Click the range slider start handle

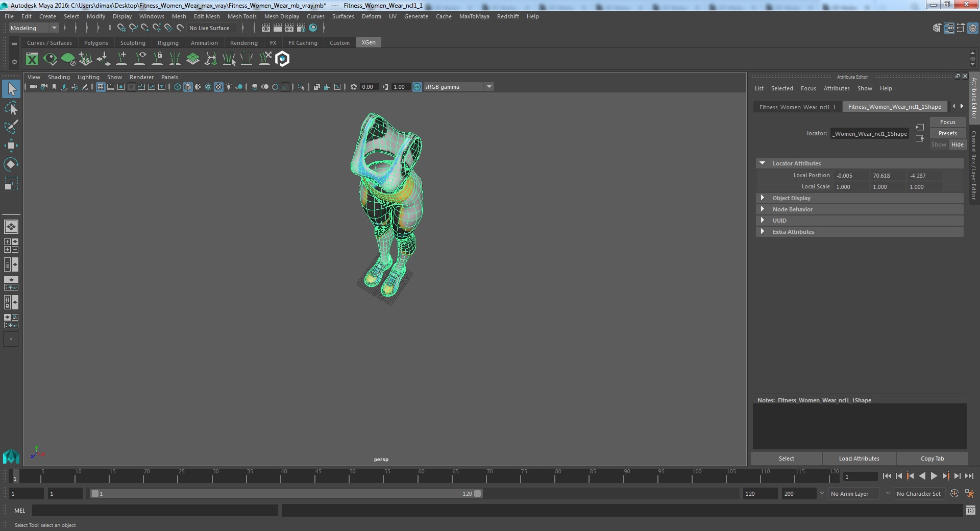coord(95,494)
